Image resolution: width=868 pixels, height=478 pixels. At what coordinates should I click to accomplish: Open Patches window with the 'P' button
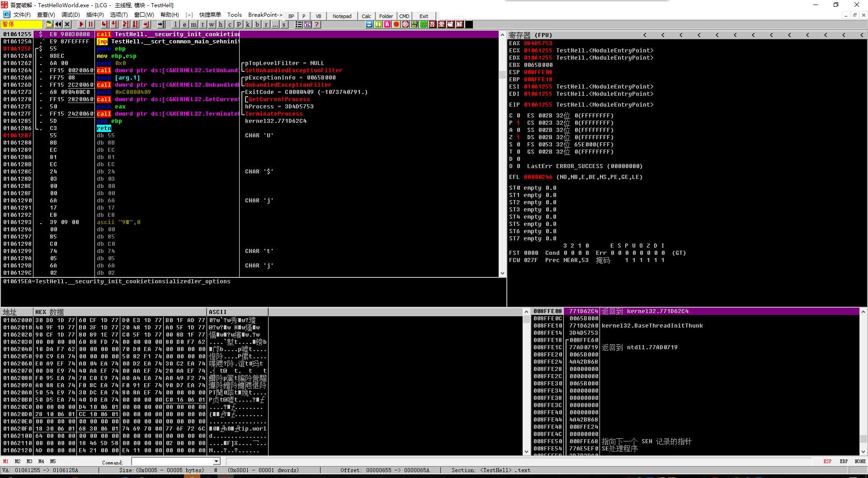[239, 24]
